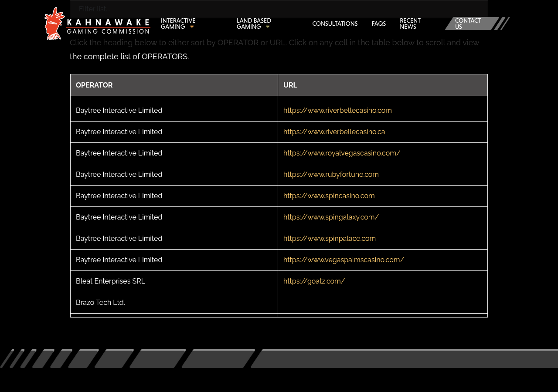Visit the royalvegascasino.com link
The height and width of the screenshot is (392, 558).
(342, 153)
